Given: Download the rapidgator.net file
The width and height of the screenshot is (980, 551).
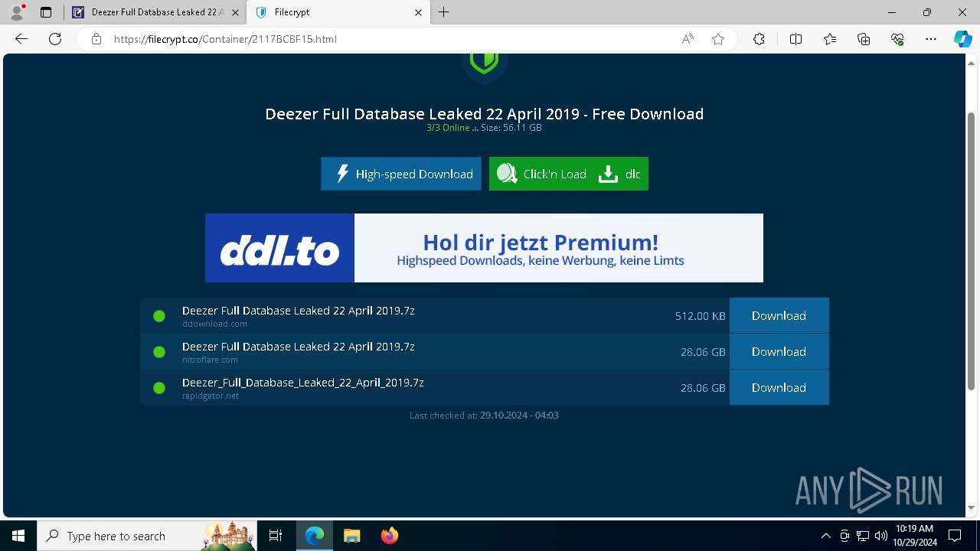Looking at the screenshot, I should [x=779, y=387].
